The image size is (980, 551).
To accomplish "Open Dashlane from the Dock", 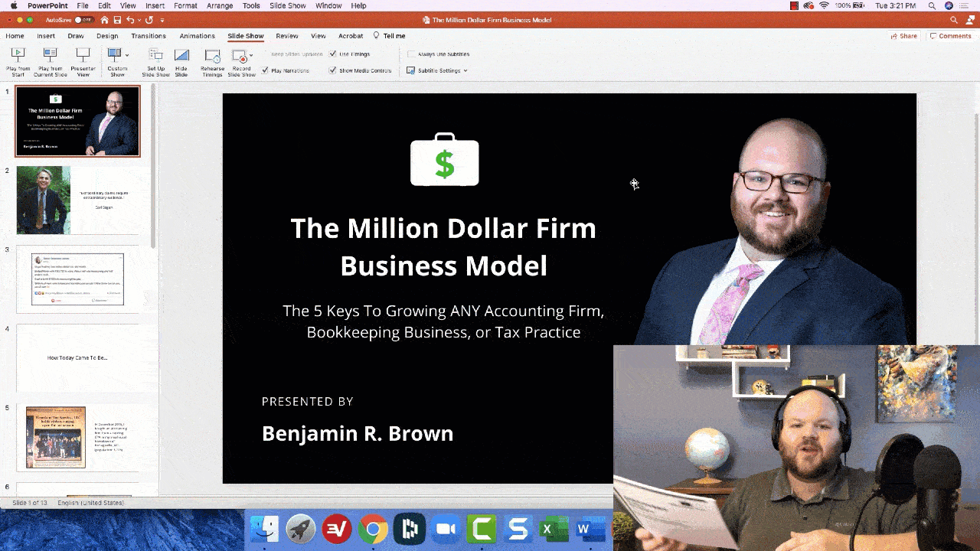I will pyautogui.click(x=409, y=530).
